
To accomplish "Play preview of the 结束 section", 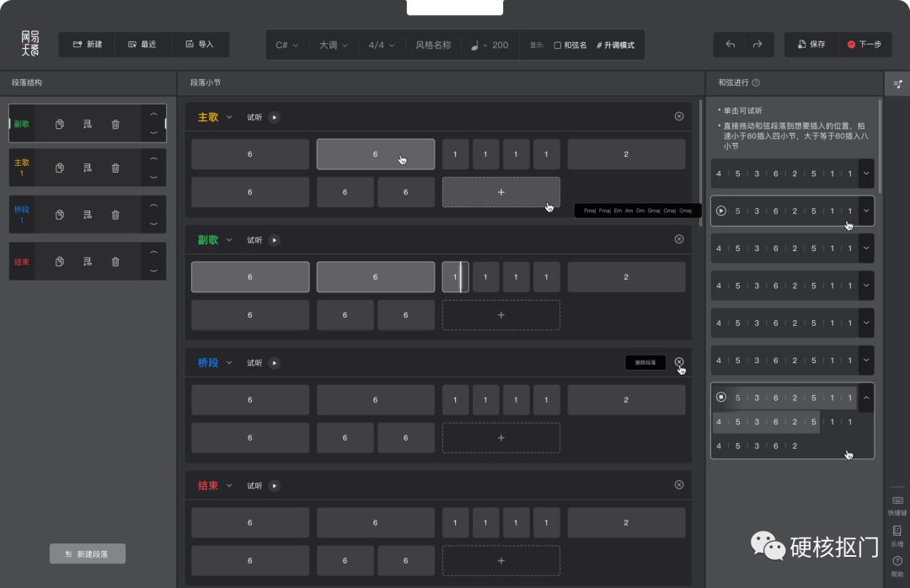I will click(275, 486).
